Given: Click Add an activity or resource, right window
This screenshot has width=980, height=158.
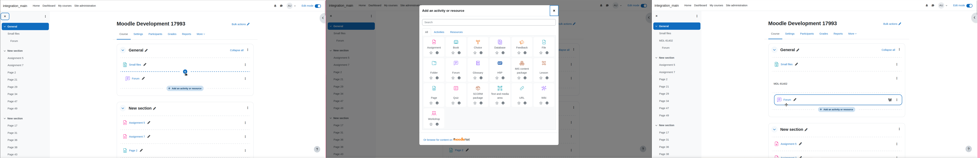Looking at the screenshot, I should click(x=837, y=110).
